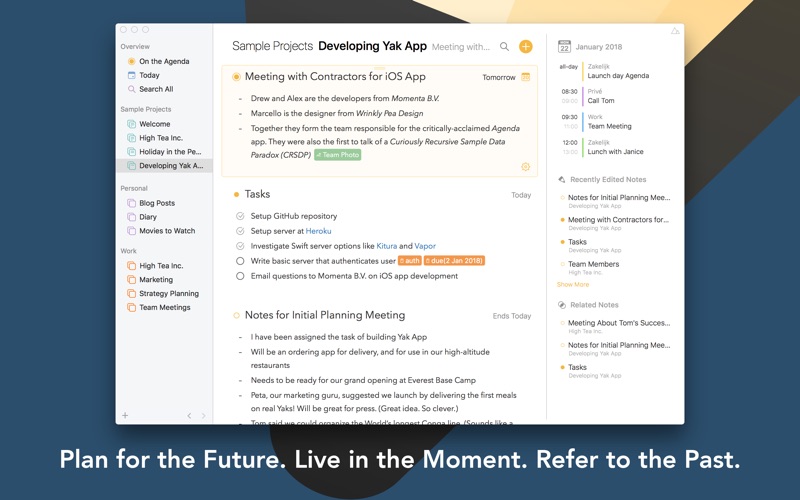This screenshot has height=500, width=800.
Task: Click Sample Projects breadcrumb in header
Action: 272,46
